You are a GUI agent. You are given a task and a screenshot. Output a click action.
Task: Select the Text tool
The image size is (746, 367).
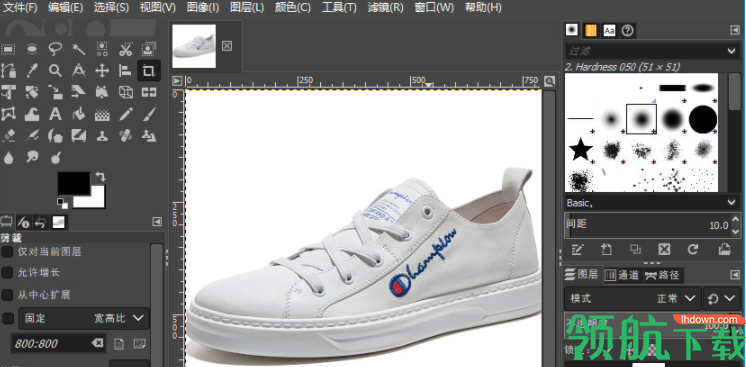(x=55, y=114)
